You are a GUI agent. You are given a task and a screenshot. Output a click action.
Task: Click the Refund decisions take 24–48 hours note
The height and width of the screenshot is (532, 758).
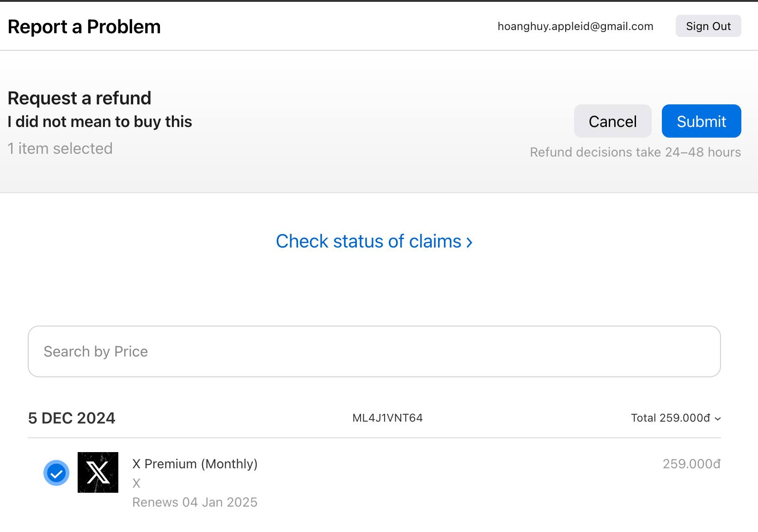(635, 152)
